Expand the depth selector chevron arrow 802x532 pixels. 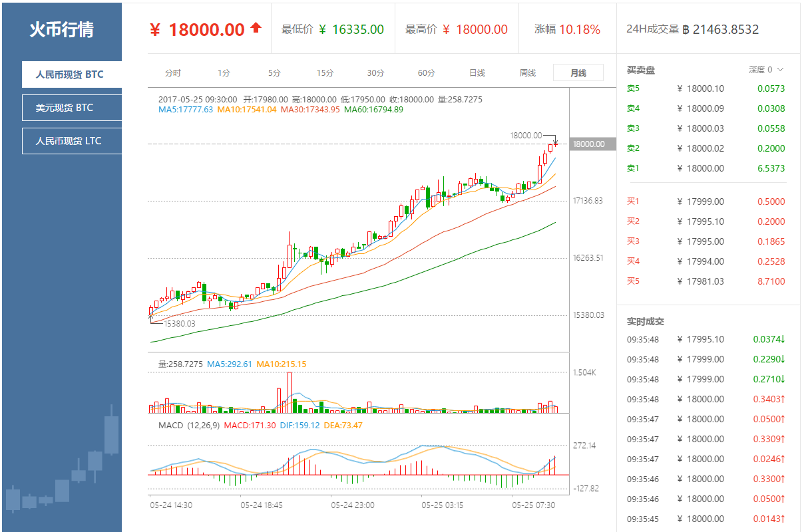781,68
